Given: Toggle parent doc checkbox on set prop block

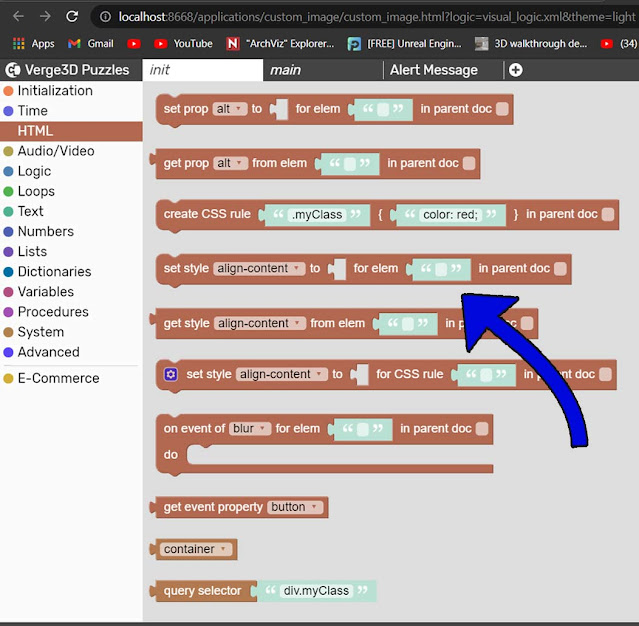Looking at the screenshot, I should click(502, 109).
